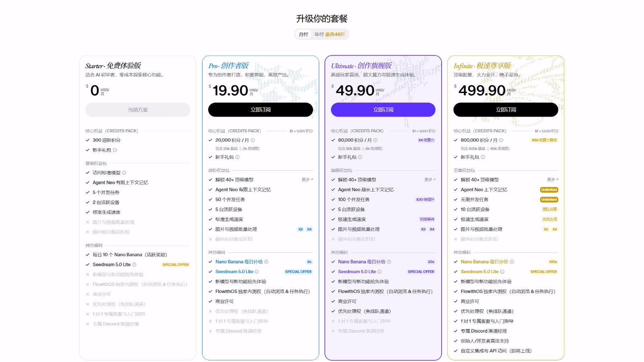644x362 pixels.
Task: Open the Seedream 5.0 Lite link in Ultimate
Action: click(357, 272)
